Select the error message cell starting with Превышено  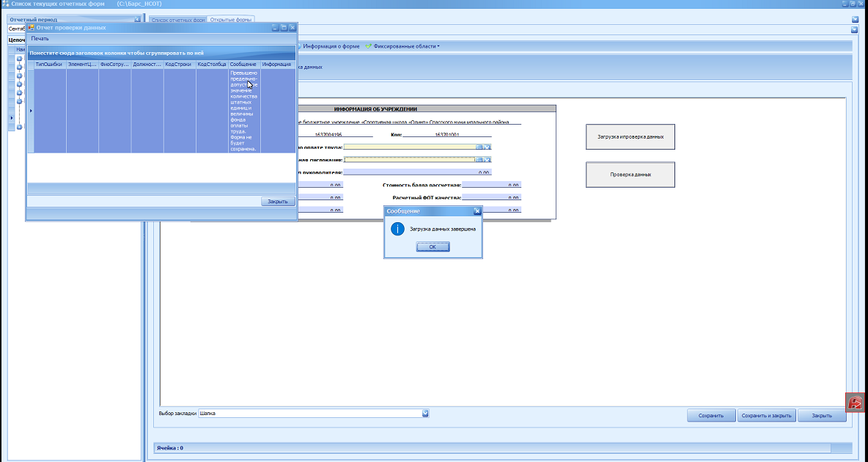click(244, 111)
